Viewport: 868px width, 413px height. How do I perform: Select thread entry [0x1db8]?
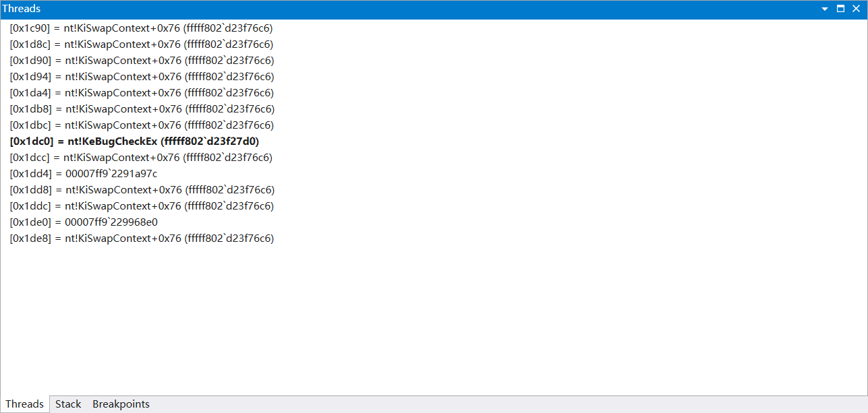click(142, 108)
